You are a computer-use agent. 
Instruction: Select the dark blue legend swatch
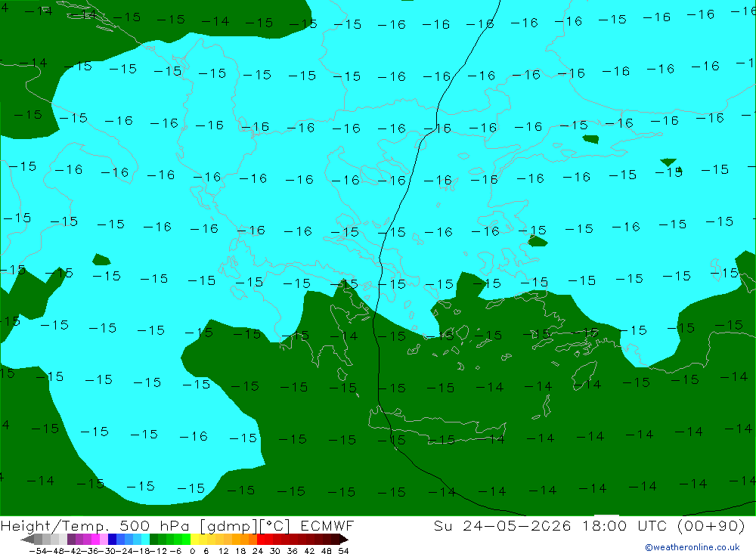112,539
